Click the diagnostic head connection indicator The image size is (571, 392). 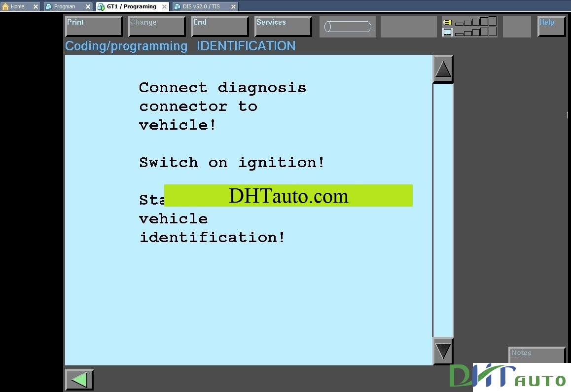coord(348,27)
